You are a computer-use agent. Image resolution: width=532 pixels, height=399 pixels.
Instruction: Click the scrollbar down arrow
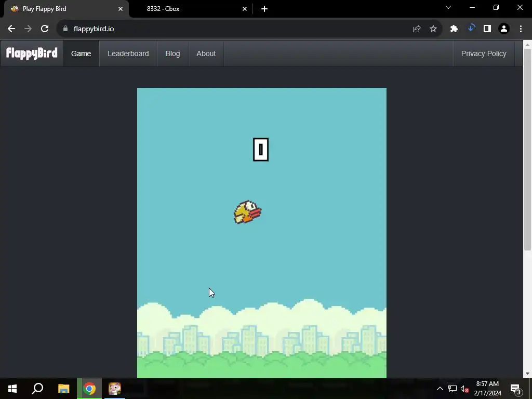point(528,374)
